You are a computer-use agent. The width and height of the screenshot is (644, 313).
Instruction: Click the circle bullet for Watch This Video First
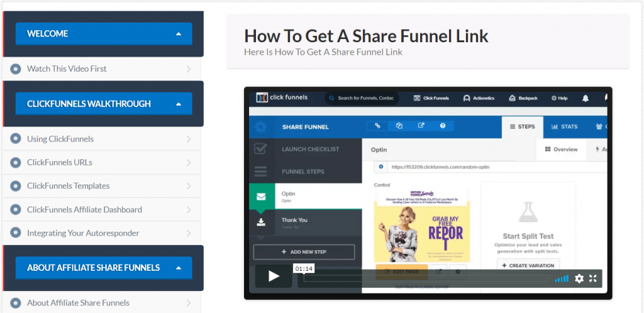(16, 69)
